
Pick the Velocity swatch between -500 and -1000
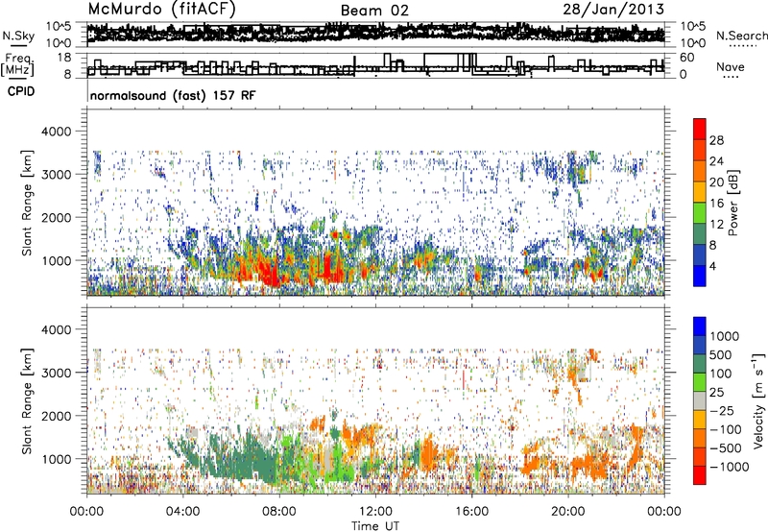tap(700, 456)
